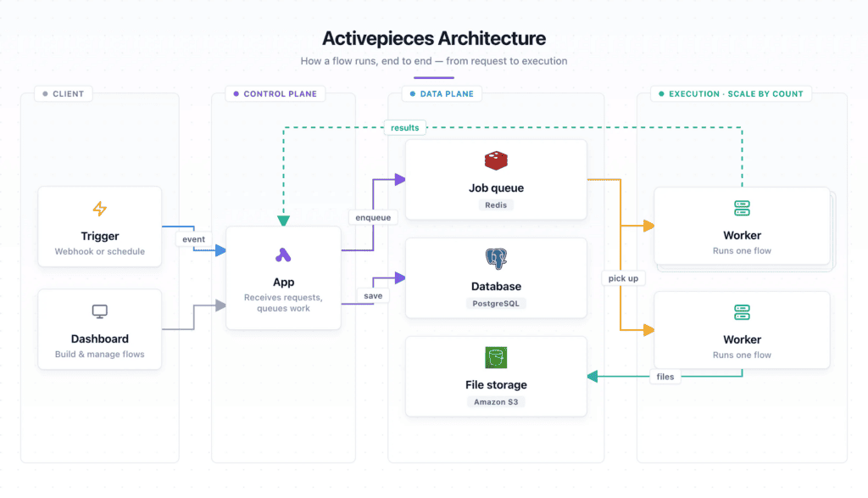
Task: Click 'Webhook or schedule' subtitle
Action: [100, 251]
